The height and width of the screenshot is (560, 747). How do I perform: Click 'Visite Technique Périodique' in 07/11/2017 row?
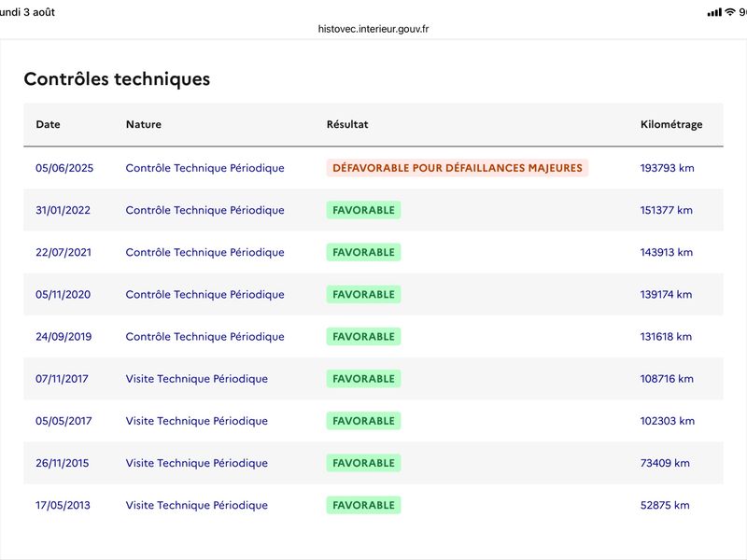point(197,379)
